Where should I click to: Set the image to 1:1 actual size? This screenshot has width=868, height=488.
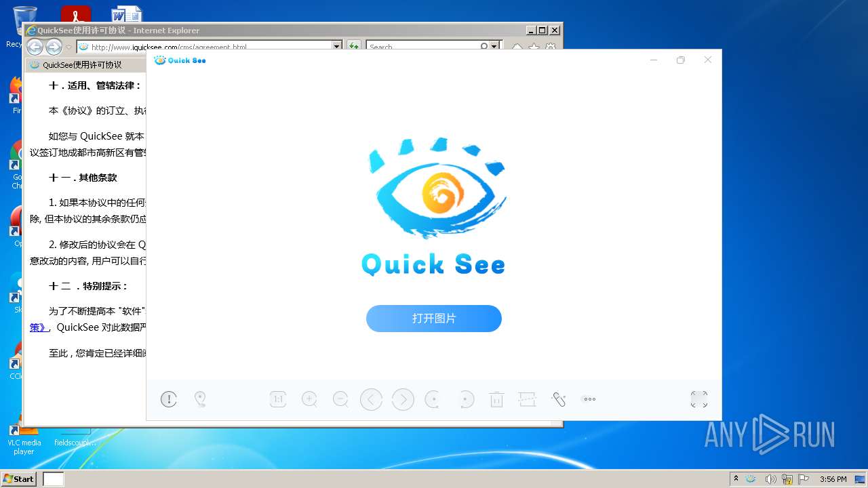coord(278,400)
